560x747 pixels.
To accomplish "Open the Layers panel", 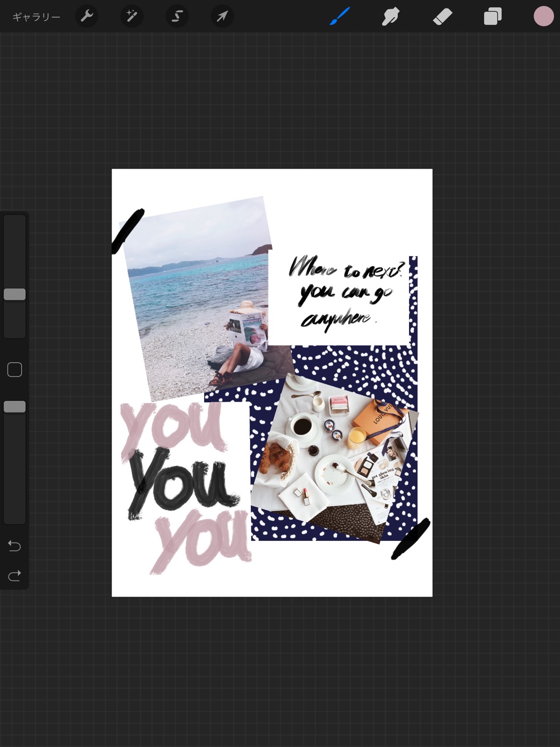I will 493,17.
